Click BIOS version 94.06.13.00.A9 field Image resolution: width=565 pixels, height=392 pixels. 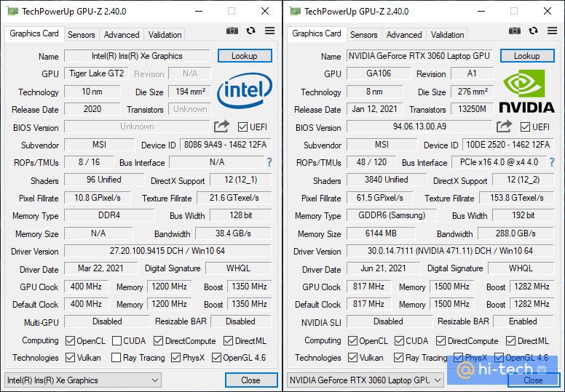(x=419, y=127)
